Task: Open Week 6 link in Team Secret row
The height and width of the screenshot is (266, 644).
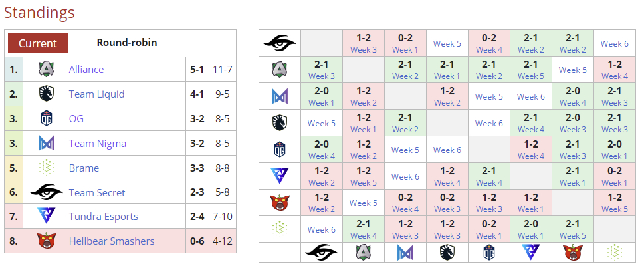Action: (615, 43)
